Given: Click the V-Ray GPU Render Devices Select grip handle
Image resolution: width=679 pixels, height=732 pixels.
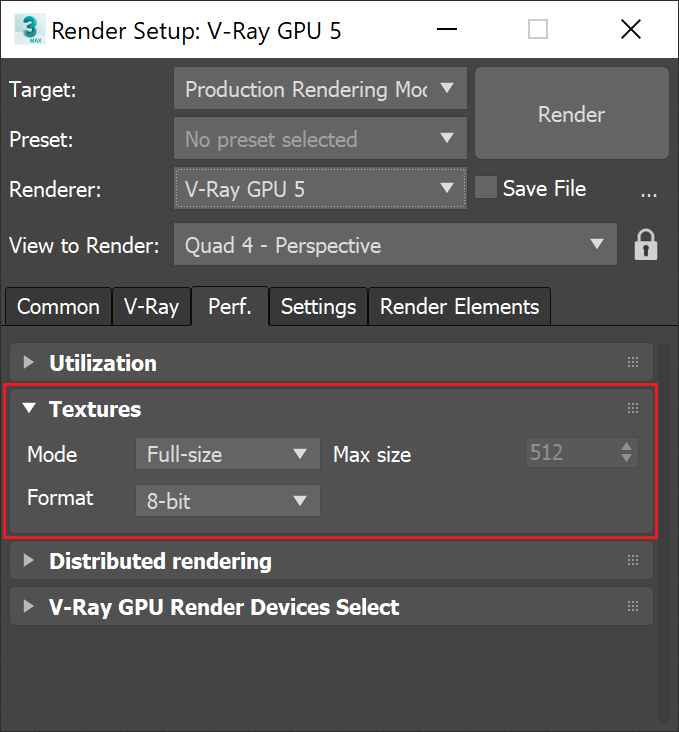Looking at the screenshot, I should point(633,606).
